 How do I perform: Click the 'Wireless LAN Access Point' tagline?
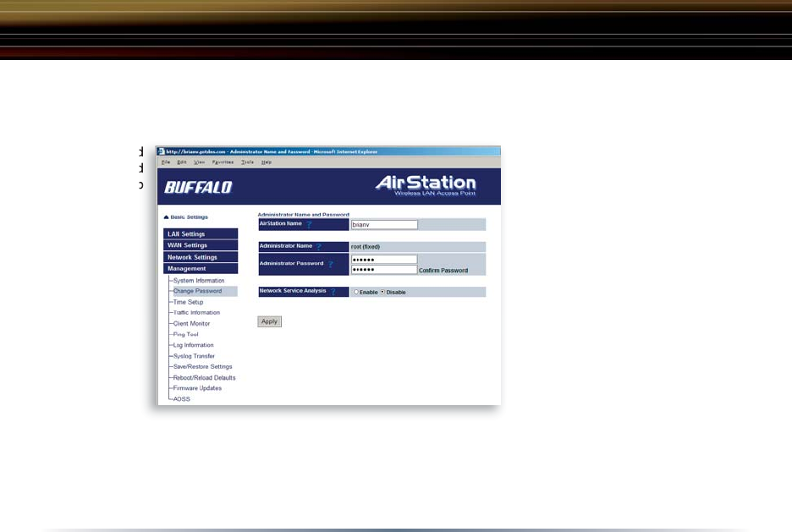(x=435, y=194)
